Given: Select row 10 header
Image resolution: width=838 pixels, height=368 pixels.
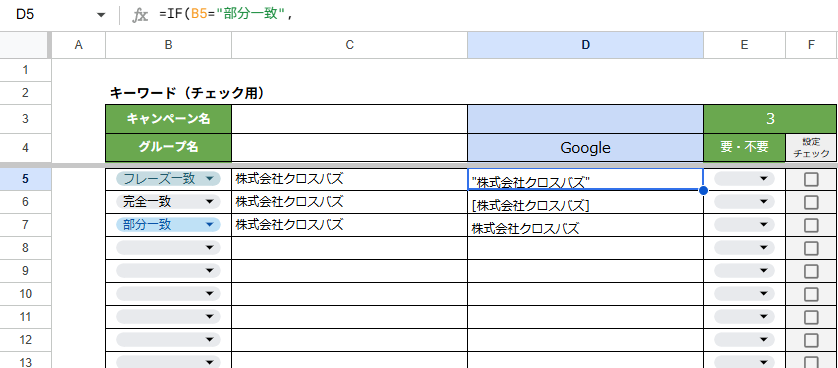Looking at the screenshot, I should (25, 294).
